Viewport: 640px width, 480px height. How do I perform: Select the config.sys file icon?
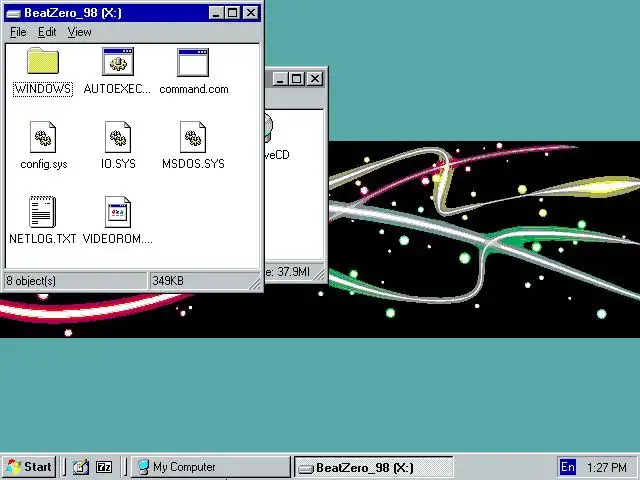(x=43, y=137)
